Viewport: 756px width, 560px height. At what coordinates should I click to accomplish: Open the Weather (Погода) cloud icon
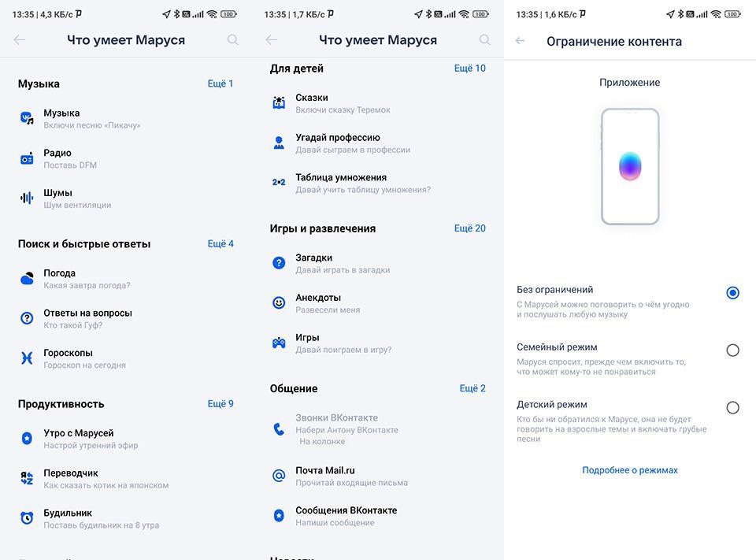click(x=27, y=279)
